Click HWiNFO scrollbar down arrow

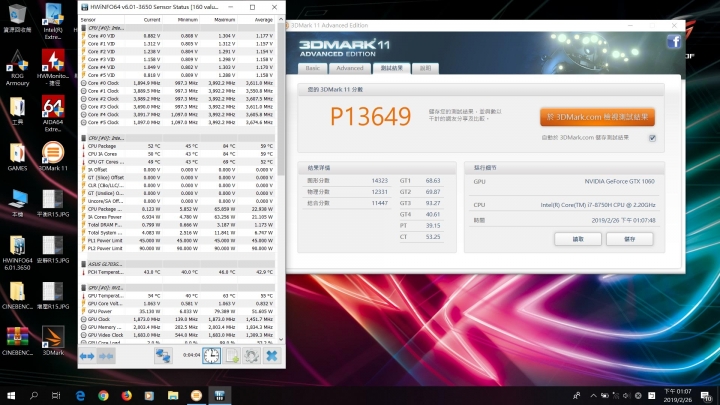(x=281, y=340)
